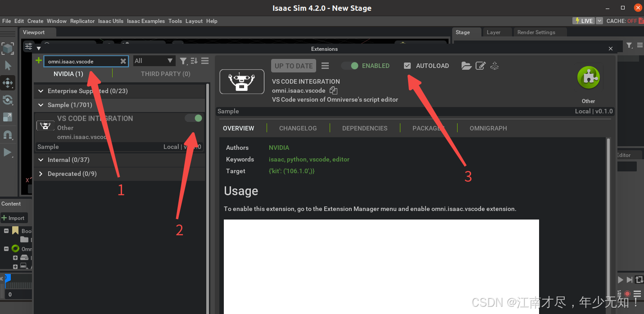Switch to the CHANGELOG tab

tap(298, 128)
